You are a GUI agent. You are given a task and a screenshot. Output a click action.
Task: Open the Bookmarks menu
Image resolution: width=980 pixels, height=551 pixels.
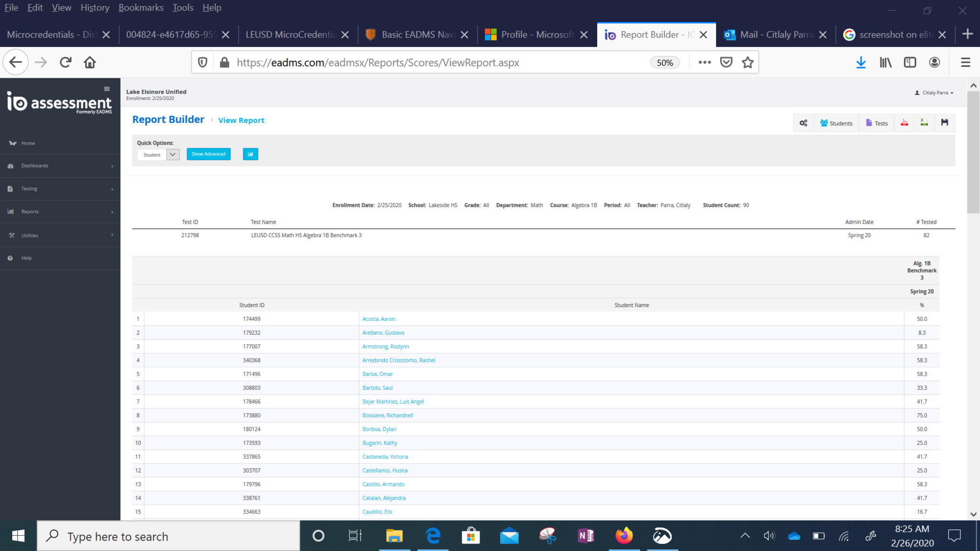[141, 8]
